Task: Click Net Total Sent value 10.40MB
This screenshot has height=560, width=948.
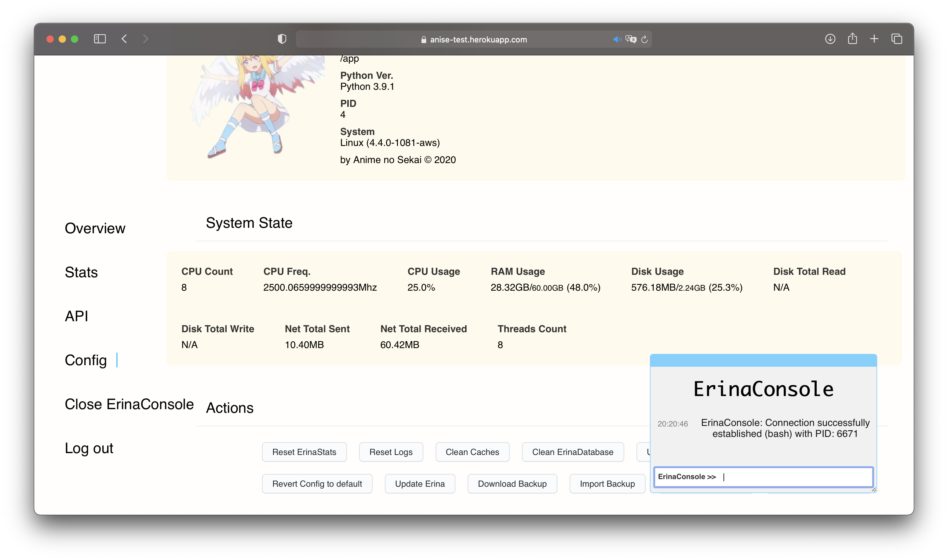Action: point(304,345)
